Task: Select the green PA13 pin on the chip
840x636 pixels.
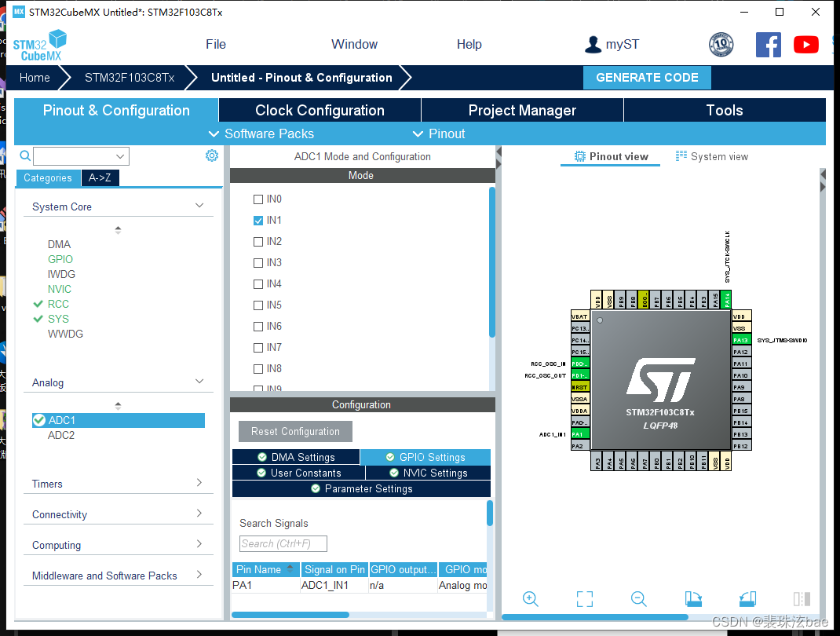Action: [741, 340]
